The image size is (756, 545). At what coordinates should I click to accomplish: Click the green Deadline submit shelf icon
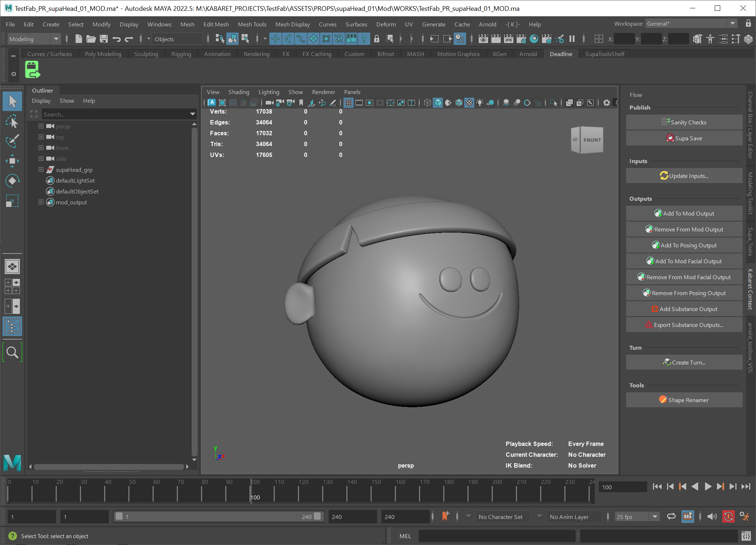pos(33,69)
